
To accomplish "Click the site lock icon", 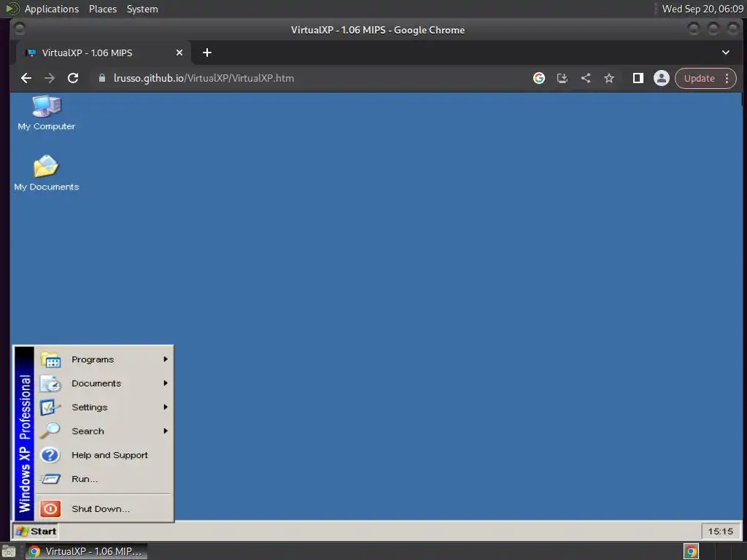I will (102, 78).
